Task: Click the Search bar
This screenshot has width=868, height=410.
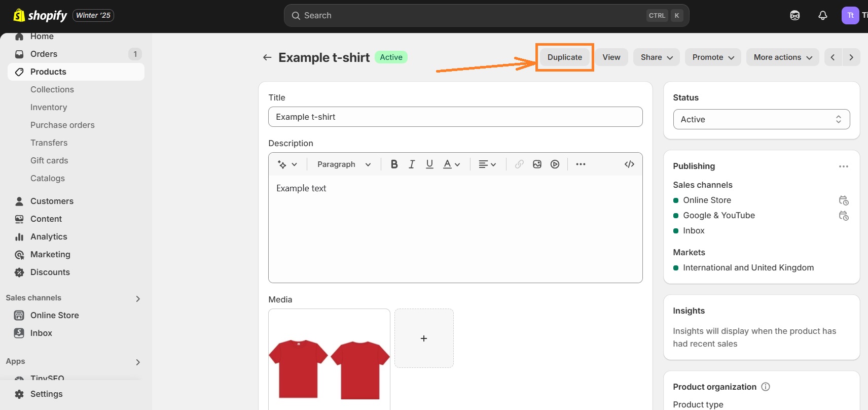Action: (486, 16)
